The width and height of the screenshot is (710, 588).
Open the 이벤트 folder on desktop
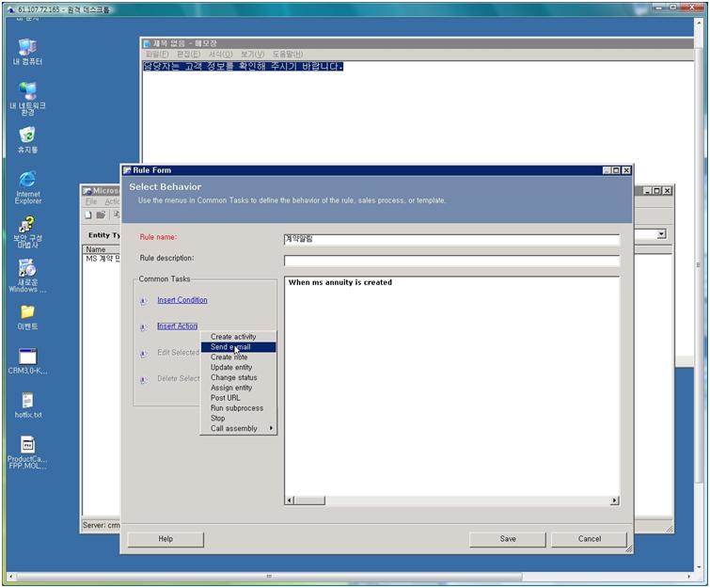[x=27, y=317]
